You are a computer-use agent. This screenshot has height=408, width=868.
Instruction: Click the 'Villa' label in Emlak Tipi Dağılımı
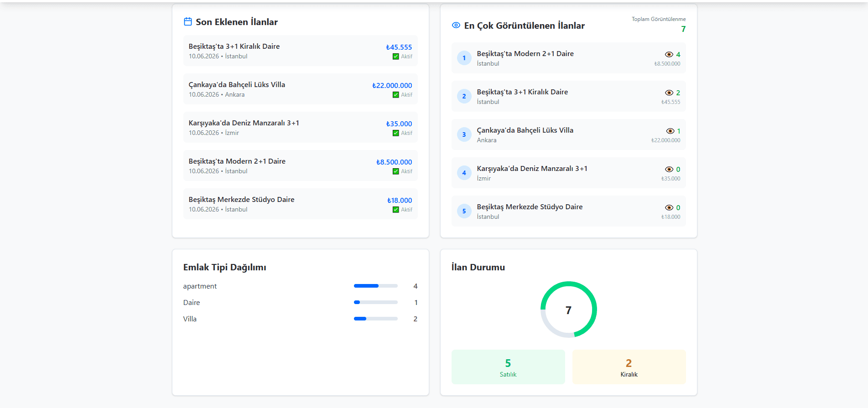(x=190, y=319)
